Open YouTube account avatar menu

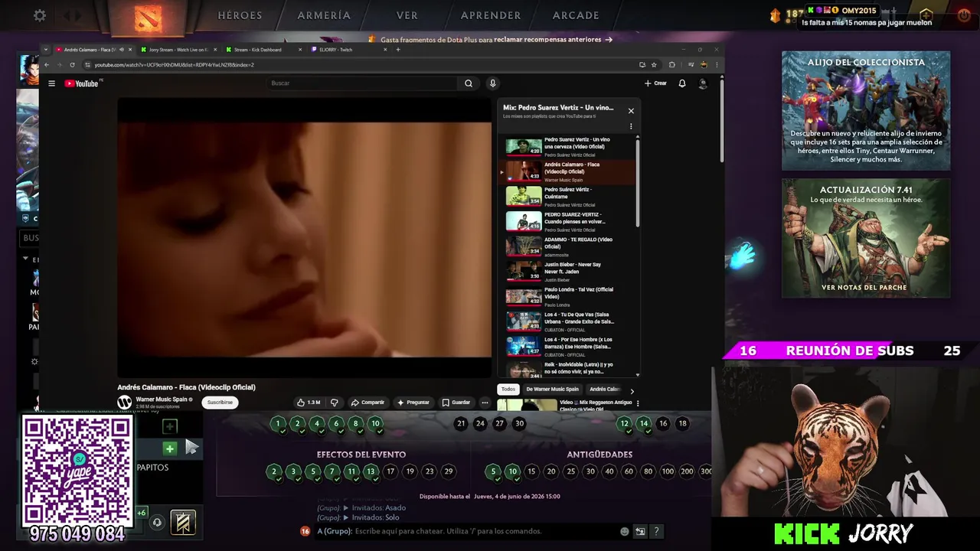[x=703, y=83]
